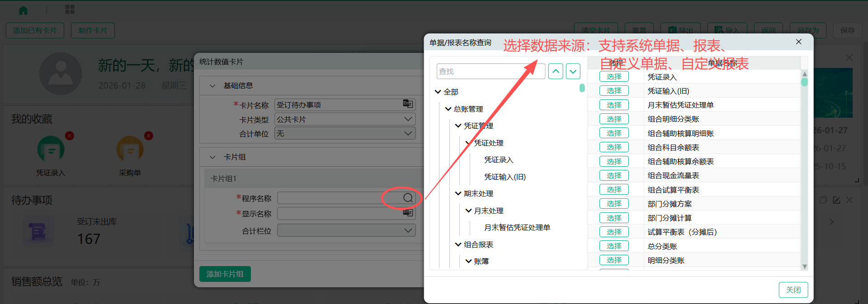Click the 查找 search input field

click(x=491, y=71)
